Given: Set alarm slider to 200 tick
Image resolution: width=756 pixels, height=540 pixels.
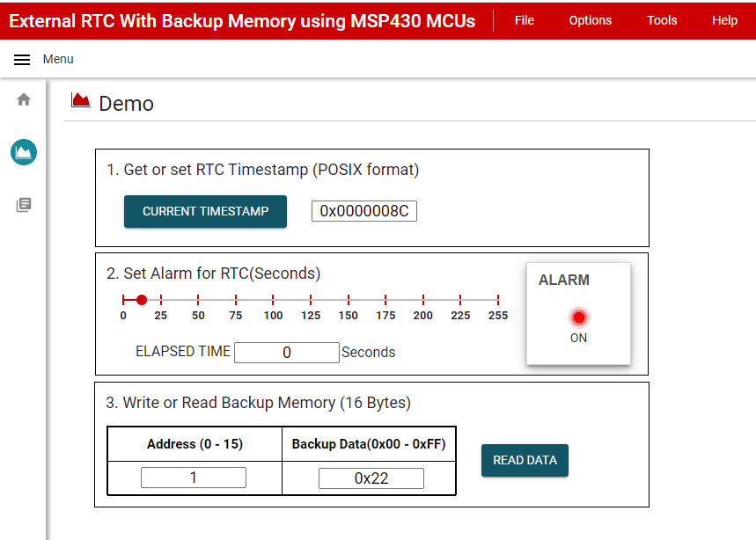Looking at the screenshot, I should pos(423,300).
